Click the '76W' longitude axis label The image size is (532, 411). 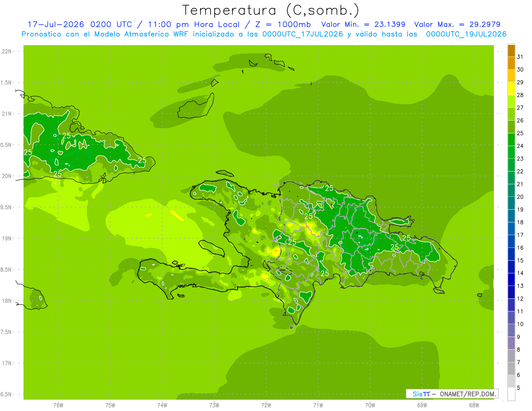[58, 405]
